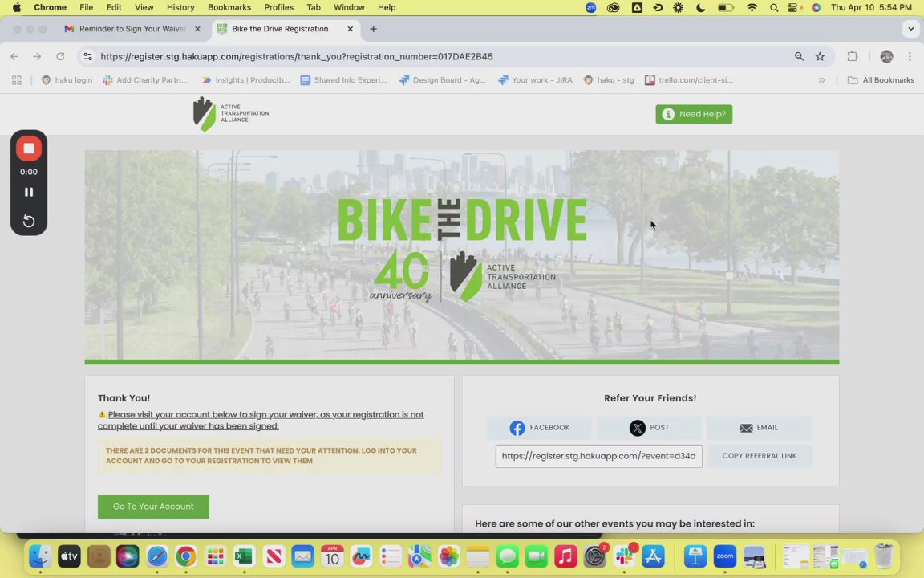Open Safari from the Dock
This screenshot has height=578, width=924.
[x=156, y=556]
